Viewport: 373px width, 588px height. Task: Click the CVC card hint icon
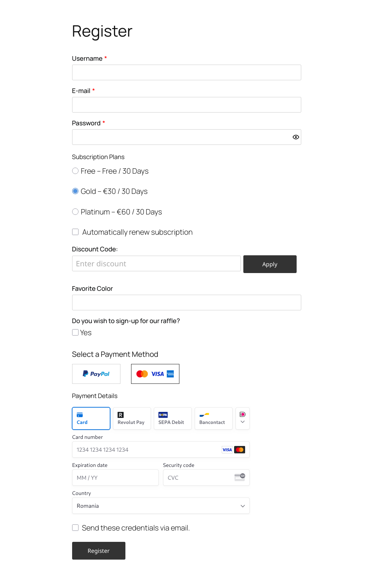point(240,477)
